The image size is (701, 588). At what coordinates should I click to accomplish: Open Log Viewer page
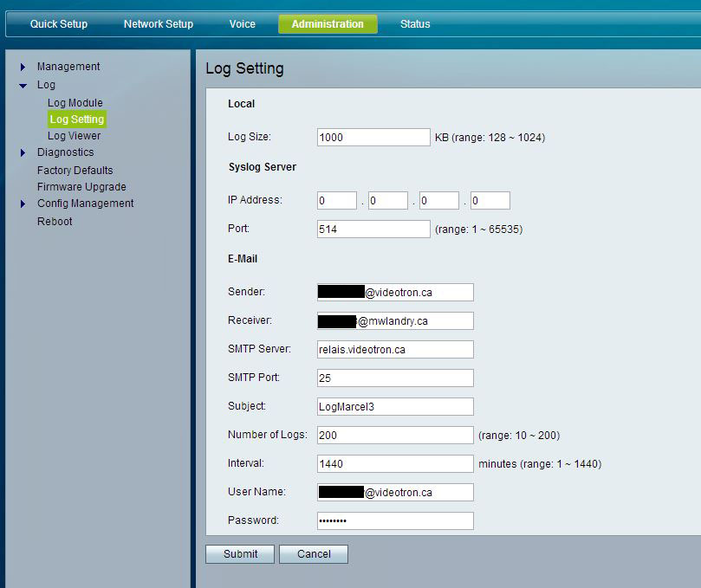click(74, 136)
